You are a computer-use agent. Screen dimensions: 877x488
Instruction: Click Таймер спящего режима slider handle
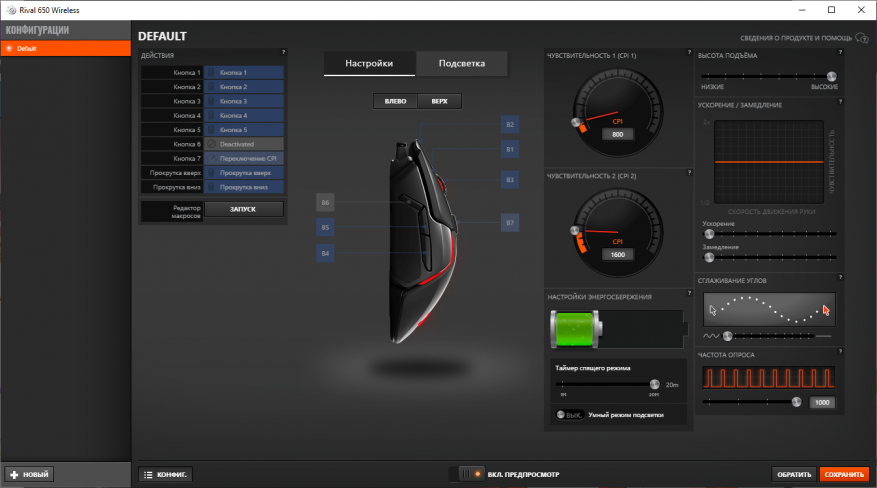[654, 384]
